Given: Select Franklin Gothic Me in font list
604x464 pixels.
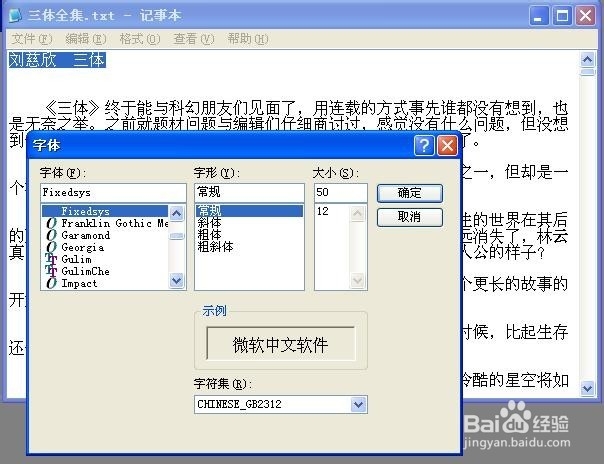Looking at the screenshot, I should coord(105,223).
